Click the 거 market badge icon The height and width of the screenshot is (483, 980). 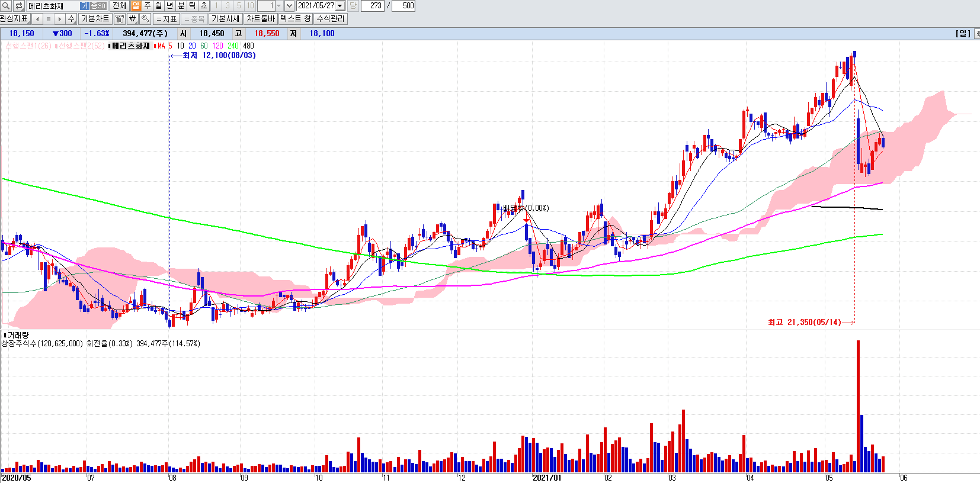pyautogui.click(x=84, y=6)
